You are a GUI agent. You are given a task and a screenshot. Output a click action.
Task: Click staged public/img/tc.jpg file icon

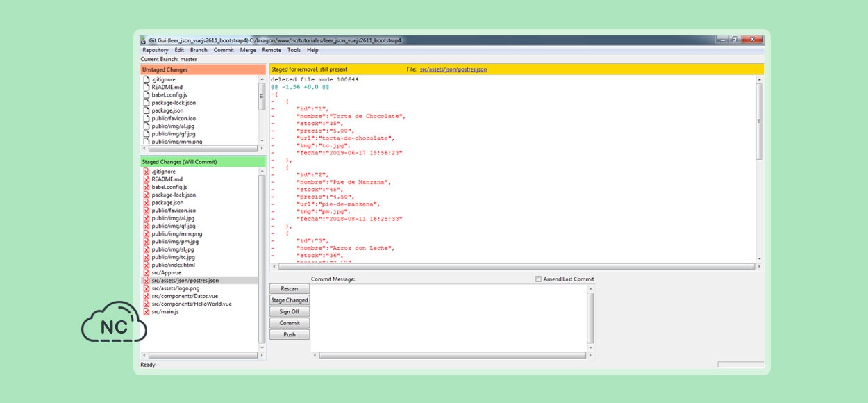147,257
